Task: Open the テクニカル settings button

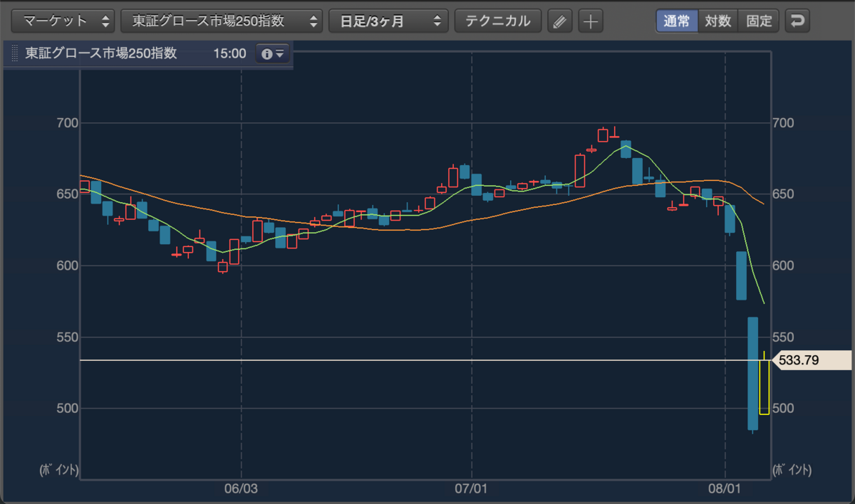Action: coord(498,21)
